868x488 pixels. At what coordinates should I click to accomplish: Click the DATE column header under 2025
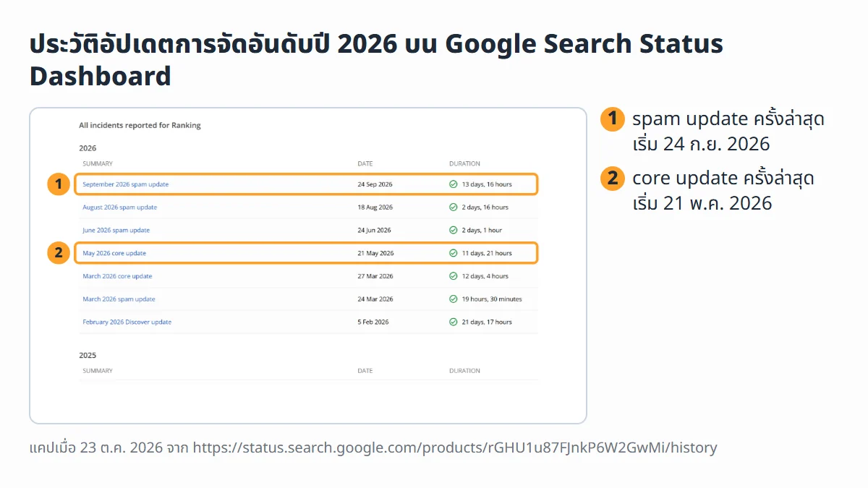(365, 371)
